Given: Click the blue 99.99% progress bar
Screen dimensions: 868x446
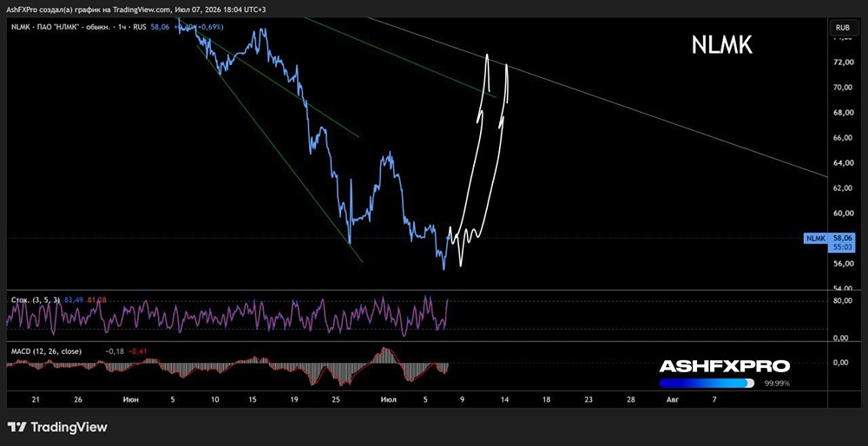Looking at the screenshot, I should pyautogui.click(x=707, y=383).
